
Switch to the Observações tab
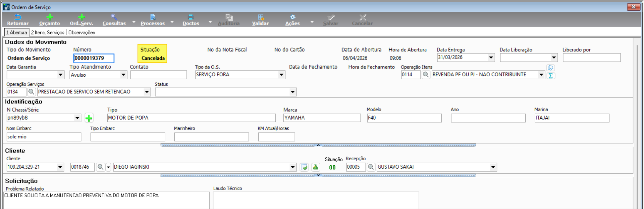[x=82, y=33]
